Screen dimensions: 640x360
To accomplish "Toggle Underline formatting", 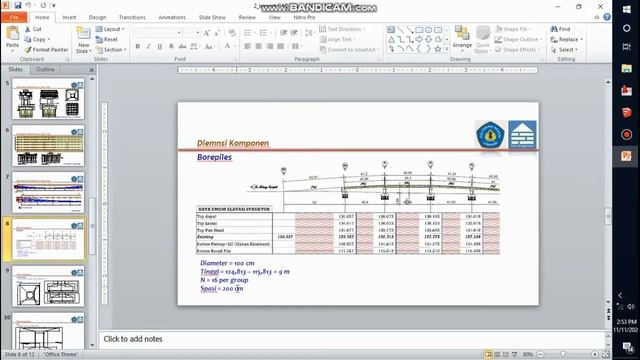I will [x=160, y=46].
